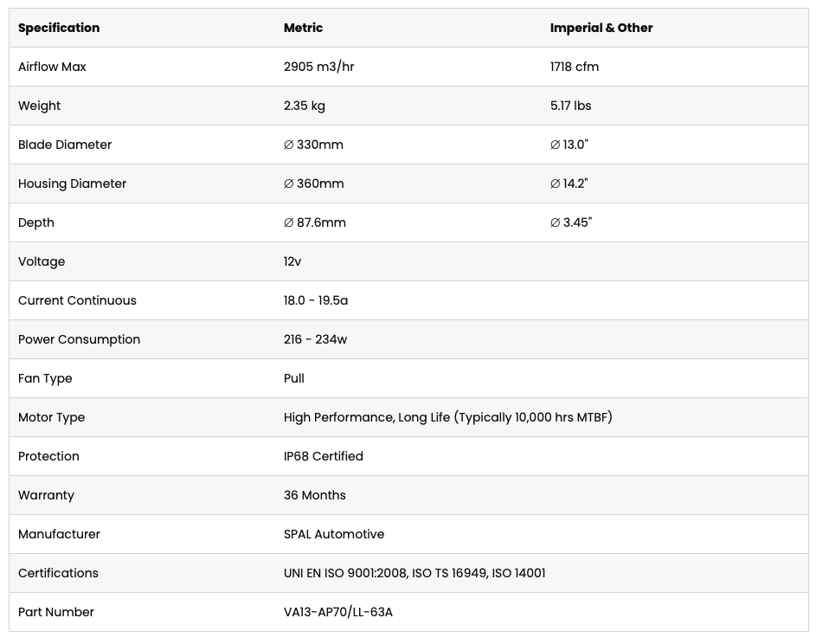Select the 18.0 - 19.5a current value
Viewport: 816px width, 644px height.
(x=316, y=300)
